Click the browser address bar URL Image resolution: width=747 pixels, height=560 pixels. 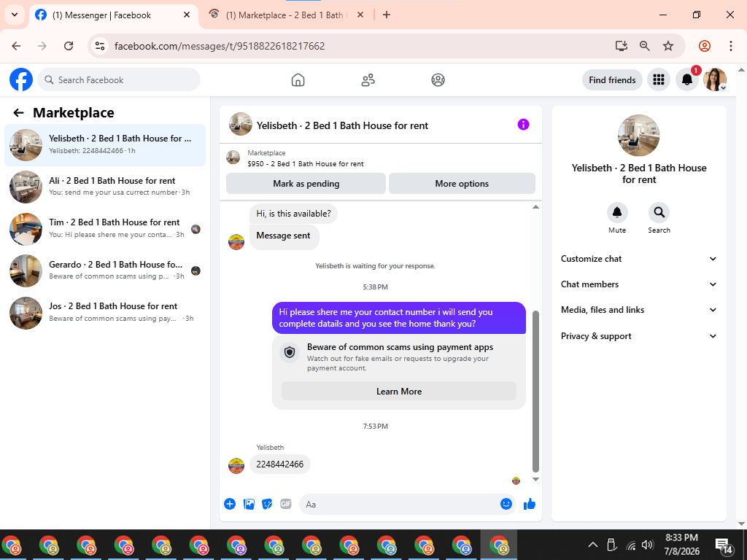coord(220,46)
